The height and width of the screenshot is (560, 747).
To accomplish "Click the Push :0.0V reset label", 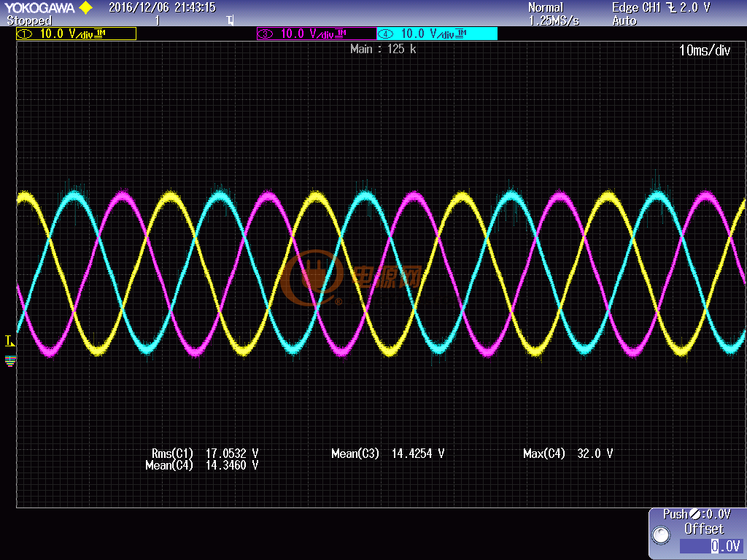I will [x=697, y=514].
